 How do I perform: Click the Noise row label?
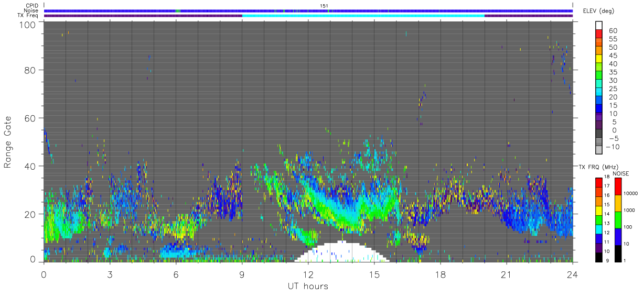(31, 10)
